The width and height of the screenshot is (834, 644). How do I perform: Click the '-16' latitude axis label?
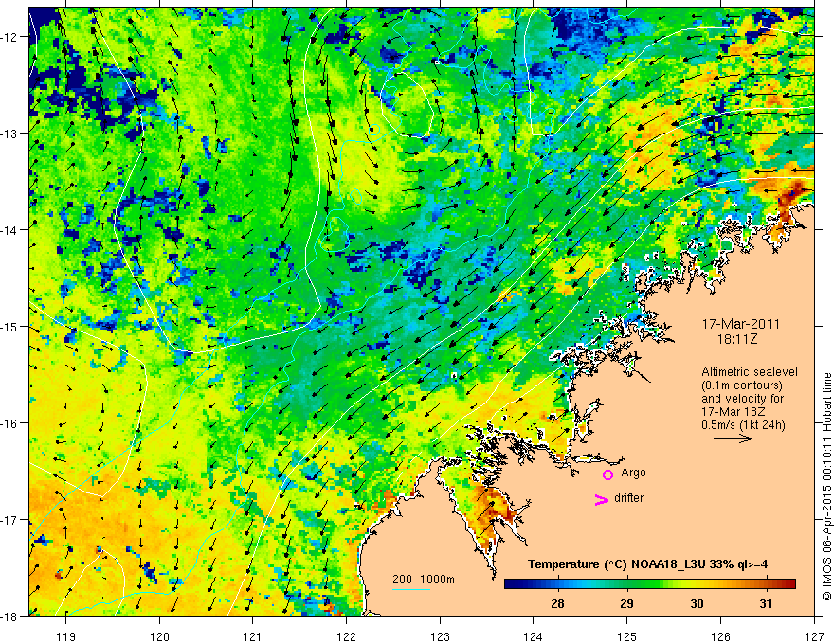(10, 423)
